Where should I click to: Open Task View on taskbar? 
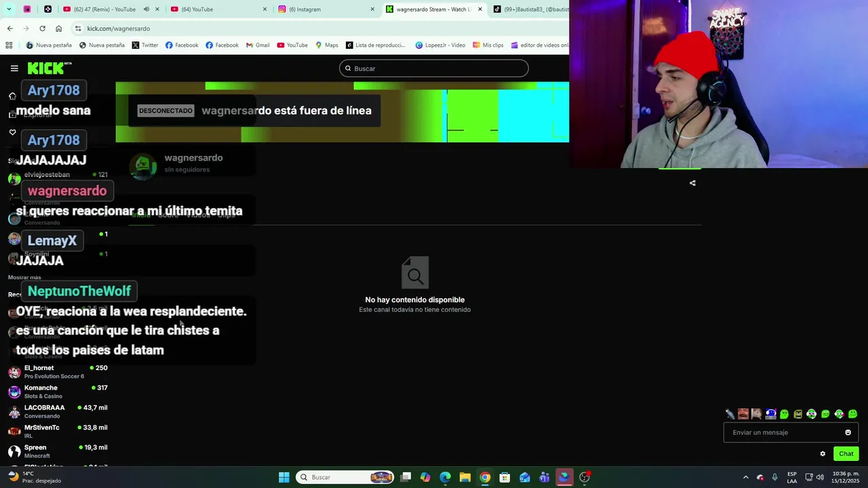click(x=406, y=477)
